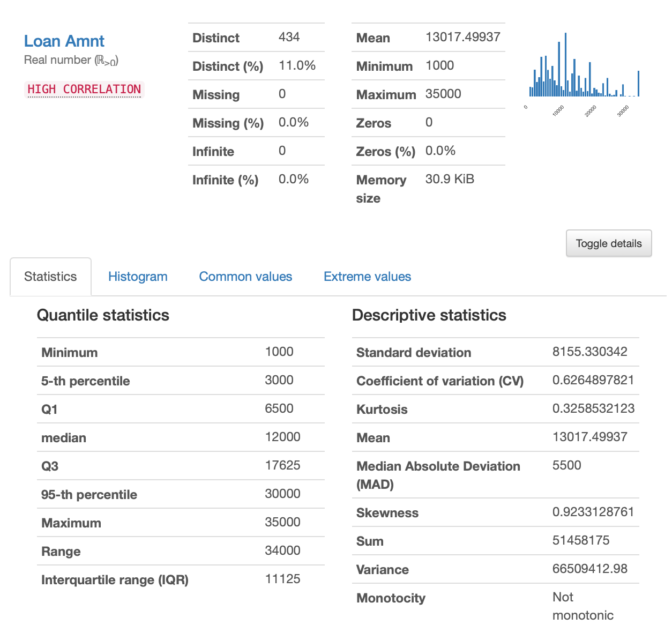Image resolution: width=672 pixels, height=625 pixels.
Task: Click the Quantile statistics heading
Action: (103, 315)
